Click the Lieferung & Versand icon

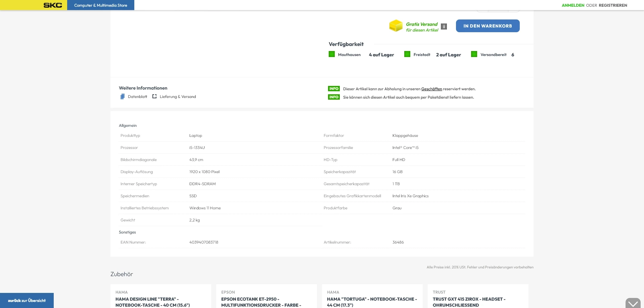(x=154, y=97)
